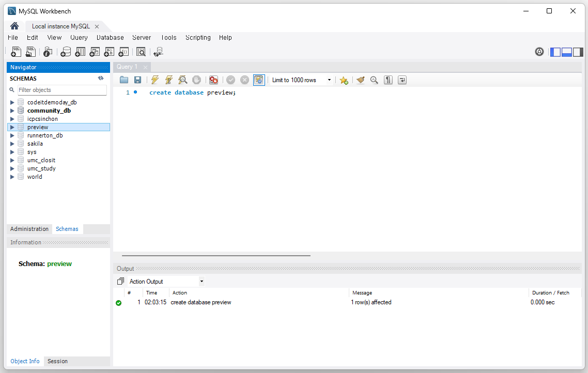Select the sys schema
588x373 pixels.
[x=32, y=152]
